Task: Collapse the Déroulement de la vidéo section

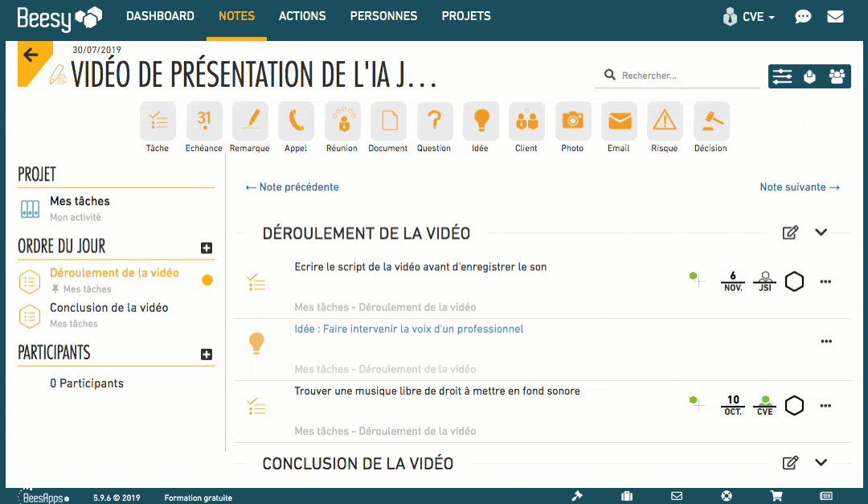Action: click(821, 232)
